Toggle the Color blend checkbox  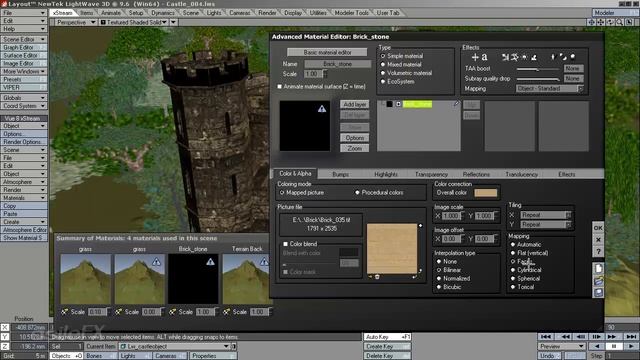tap(286, 244)
